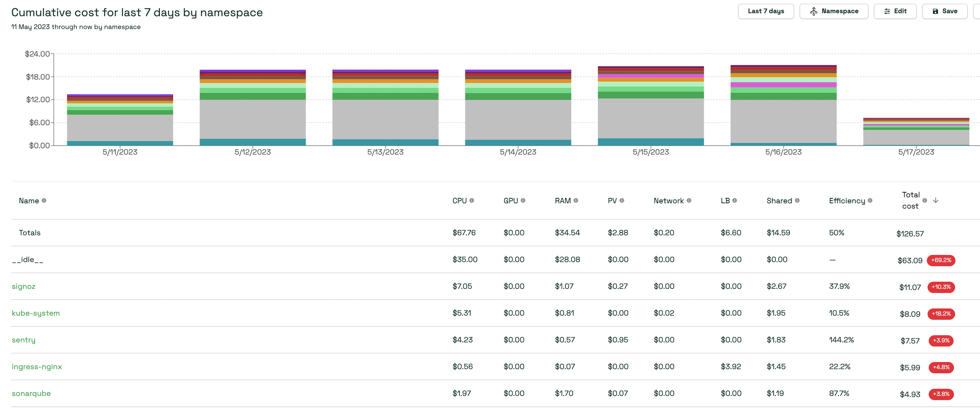Viewport: 980px width, 408px height.
Task: Click the +69.2% change badge for idle
Action: point(941,260)
